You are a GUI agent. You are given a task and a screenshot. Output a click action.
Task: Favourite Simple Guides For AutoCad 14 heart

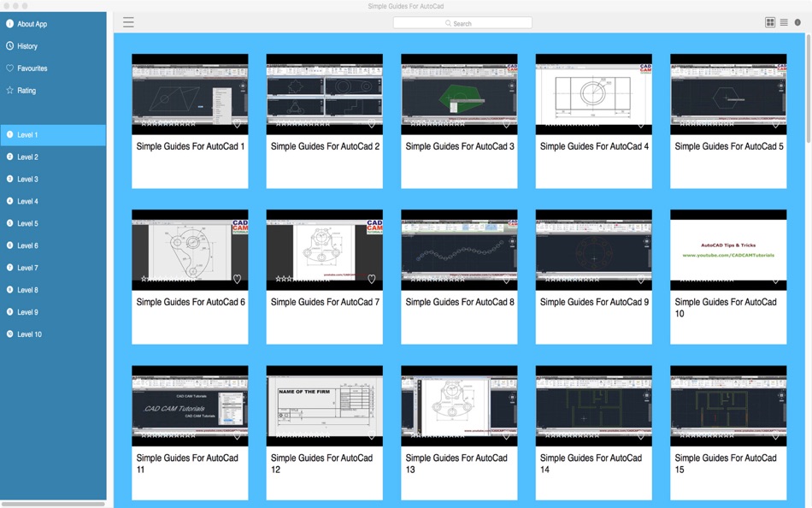click(x=640, y=435)
